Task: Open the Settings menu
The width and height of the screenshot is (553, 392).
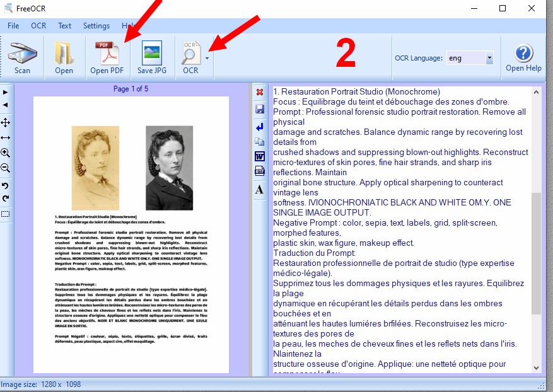Action: (96, 26)
